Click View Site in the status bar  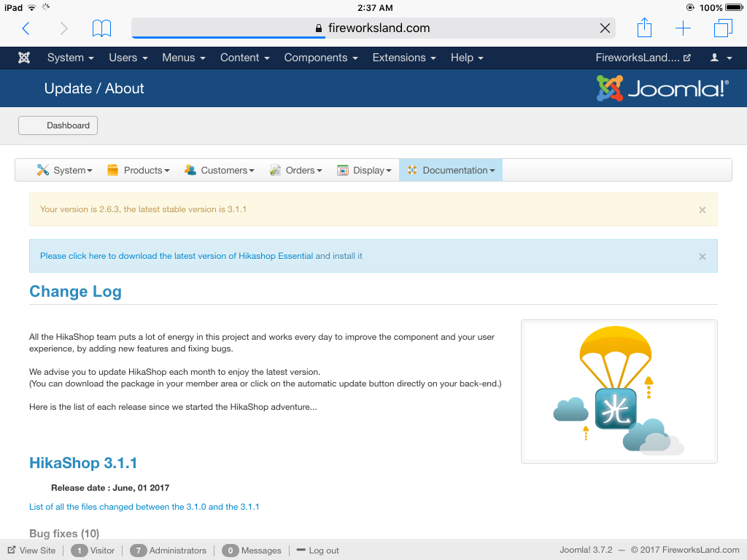[32, 551]
